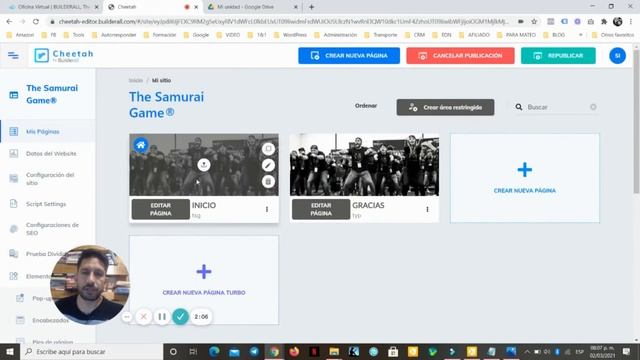The height and width of the screenshot is (360, 640).
Task: Pause the screen recording
Action: (x=162, y=317)
